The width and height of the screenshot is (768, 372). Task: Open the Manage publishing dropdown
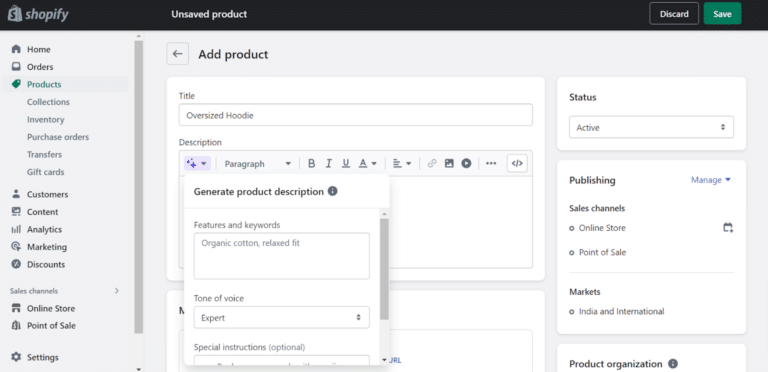coord(711,180)
